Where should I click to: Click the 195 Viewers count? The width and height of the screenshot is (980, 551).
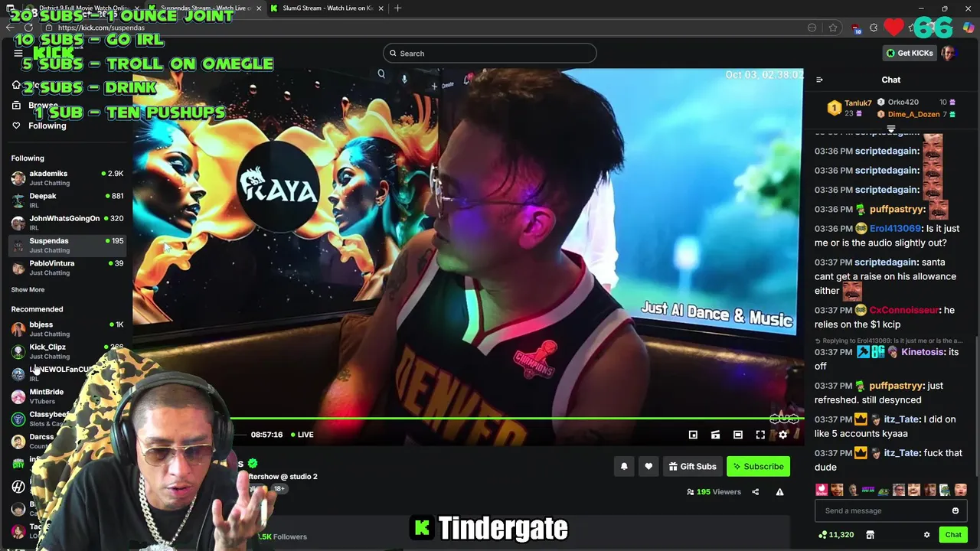714,492
